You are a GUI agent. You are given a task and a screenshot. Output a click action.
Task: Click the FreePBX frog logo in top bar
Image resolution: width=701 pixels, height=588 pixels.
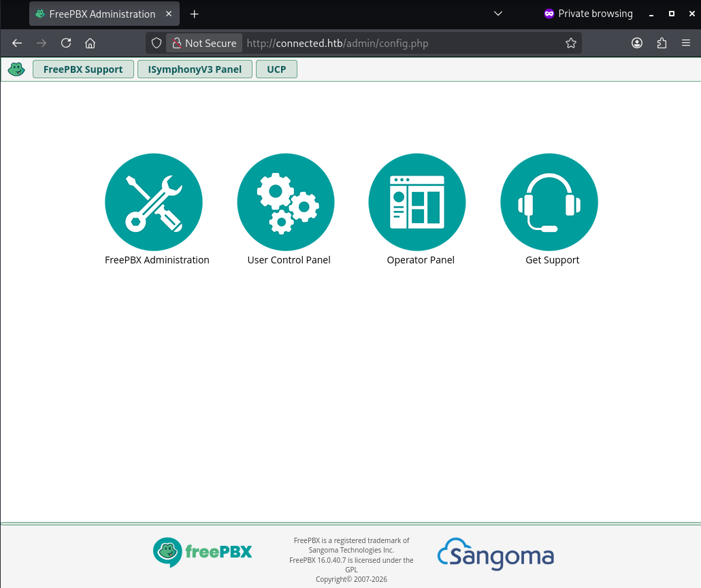pos(16,69)
